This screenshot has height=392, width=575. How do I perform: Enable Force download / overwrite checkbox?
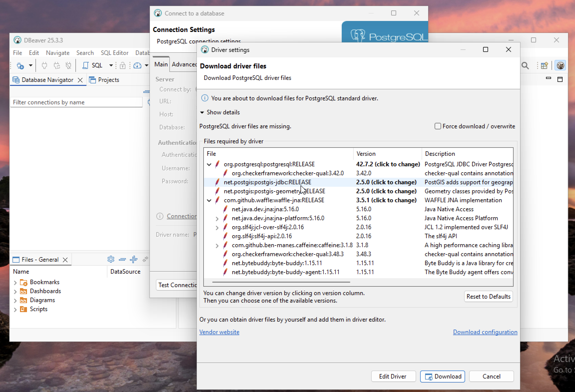point(438,126)
